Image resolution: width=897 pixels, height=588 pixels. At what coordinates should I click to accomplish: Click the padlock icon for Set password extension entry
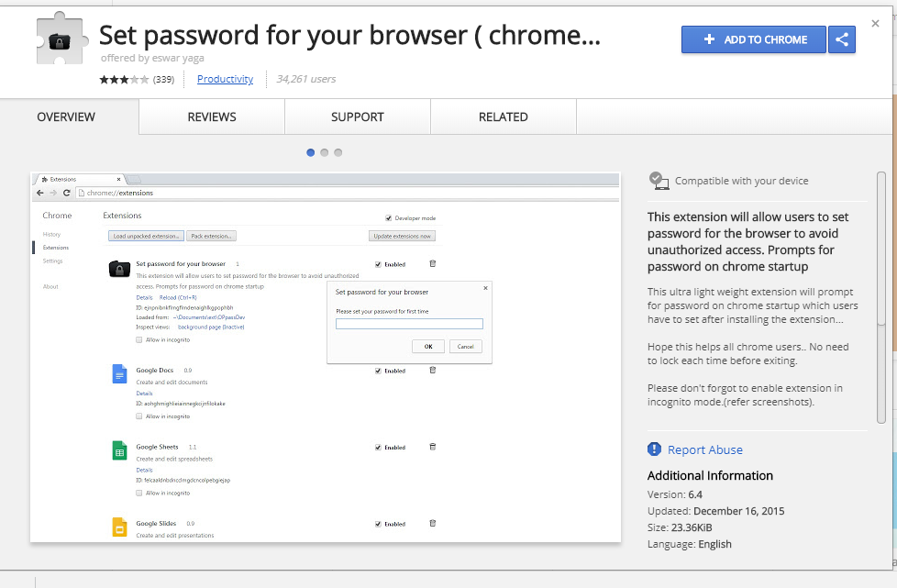tap(120, 268)
